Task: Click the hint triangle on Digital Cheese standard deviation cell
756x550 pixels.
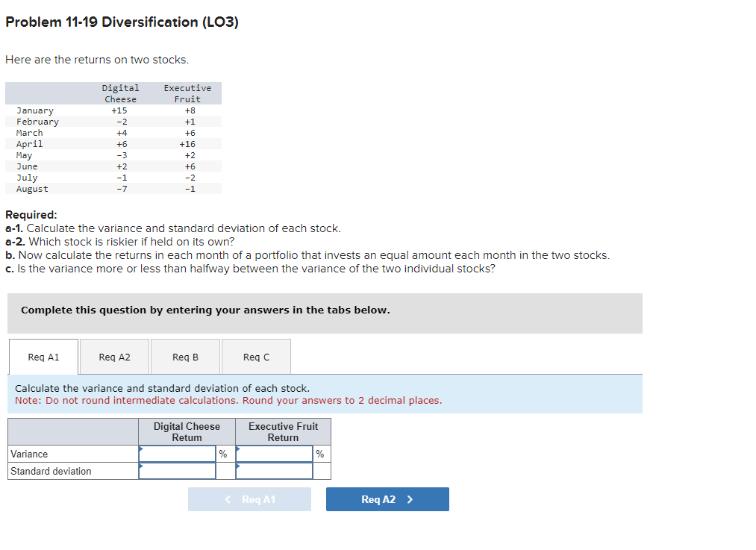Action: pyautogui.click(x=141, y=466)
